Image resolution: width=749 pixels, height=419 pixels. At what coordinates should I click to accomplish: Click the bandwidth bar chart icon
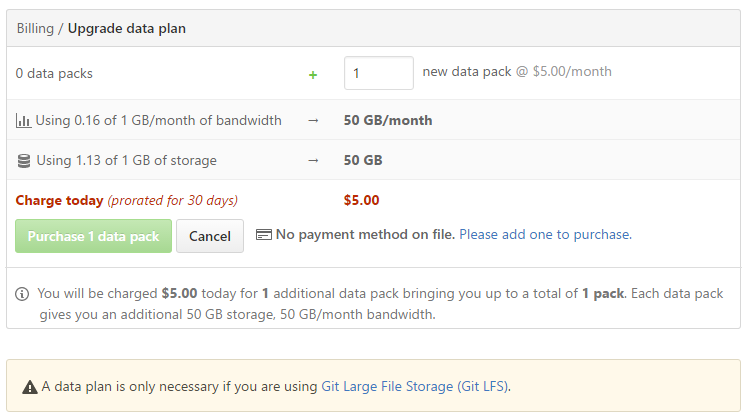(x=23, y=121)
